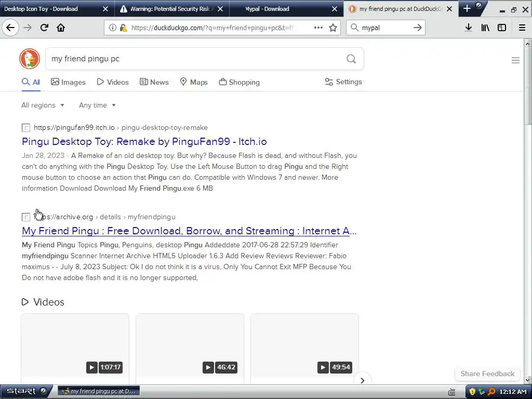Expand the All regions filter
This screenshot has width=532, height=399.
click(x=43, y=105)
